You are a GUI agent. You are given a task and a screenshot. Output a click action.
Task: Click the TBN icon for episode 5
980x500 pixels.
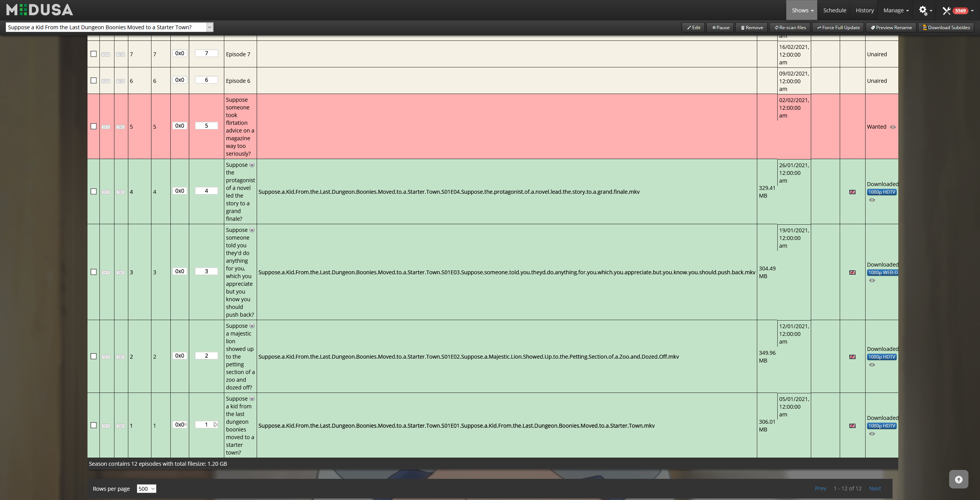tap(121, 127)
